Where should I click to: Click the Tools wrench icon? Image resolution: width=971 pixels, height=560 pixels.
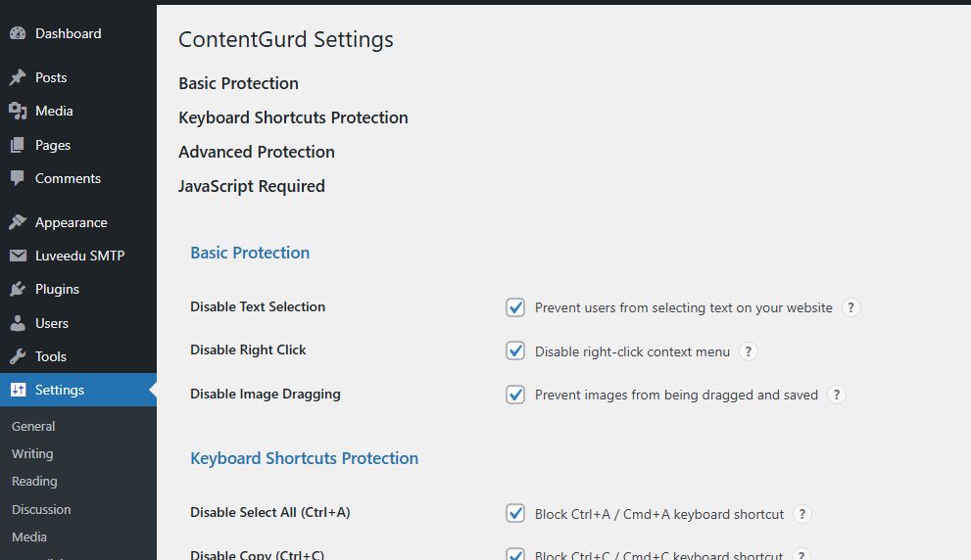coord(18,356)
